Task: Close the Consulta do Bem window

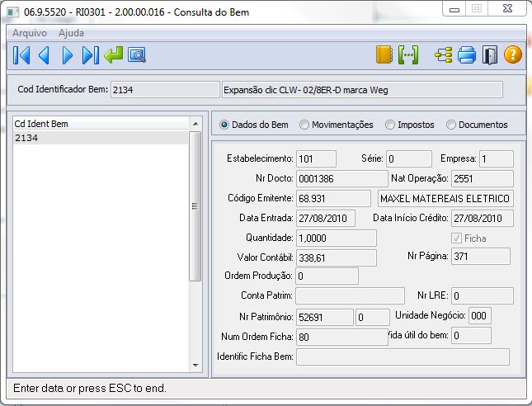Action: pos(507,8)
